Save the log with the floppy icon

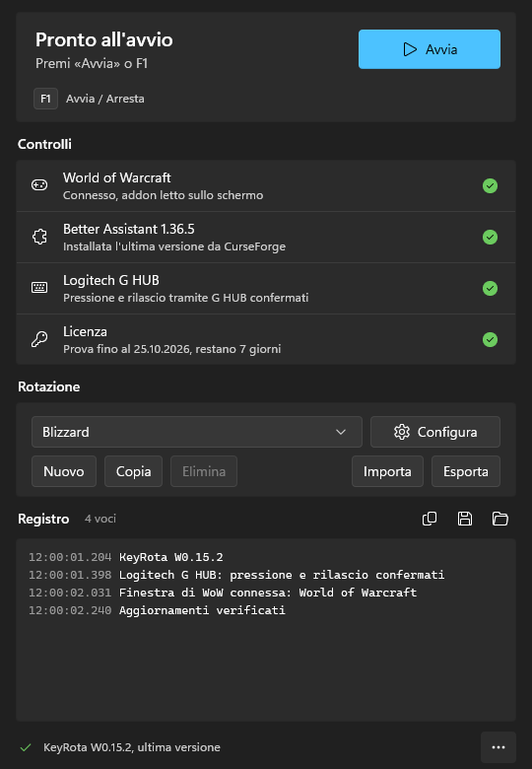click(465, 519)
